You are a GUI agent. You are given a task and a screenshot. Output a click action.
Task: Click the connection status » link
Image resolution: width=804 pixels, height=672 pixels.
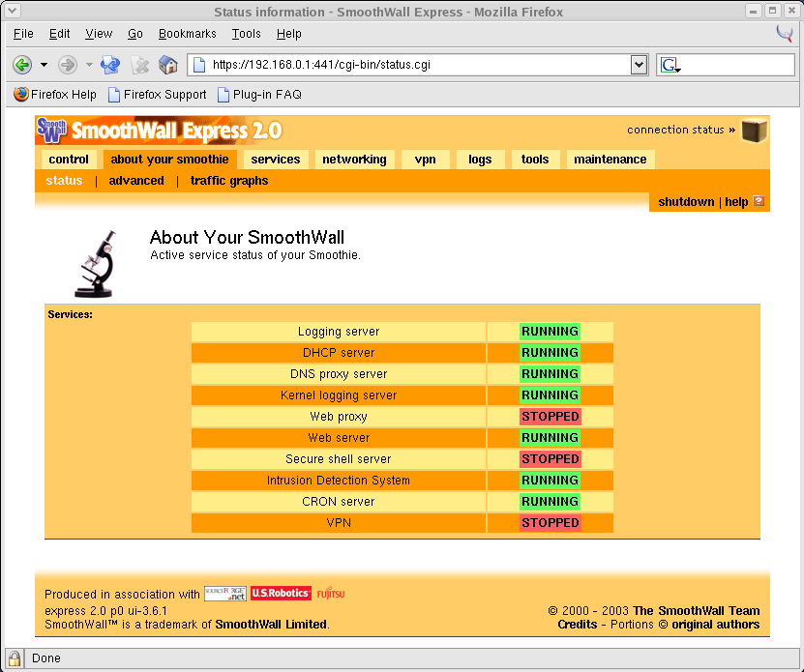681,130
